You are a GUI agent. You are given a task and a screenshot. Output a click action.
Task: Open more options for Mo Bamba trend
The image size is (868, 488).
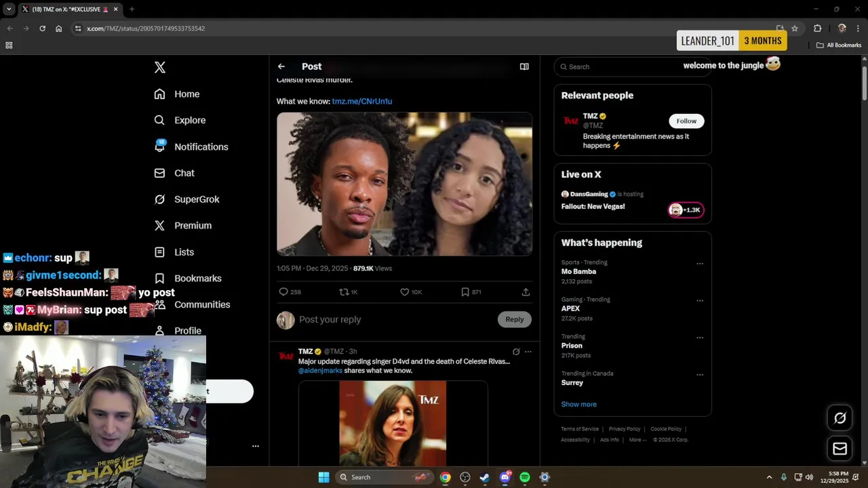tap(700, 264)
